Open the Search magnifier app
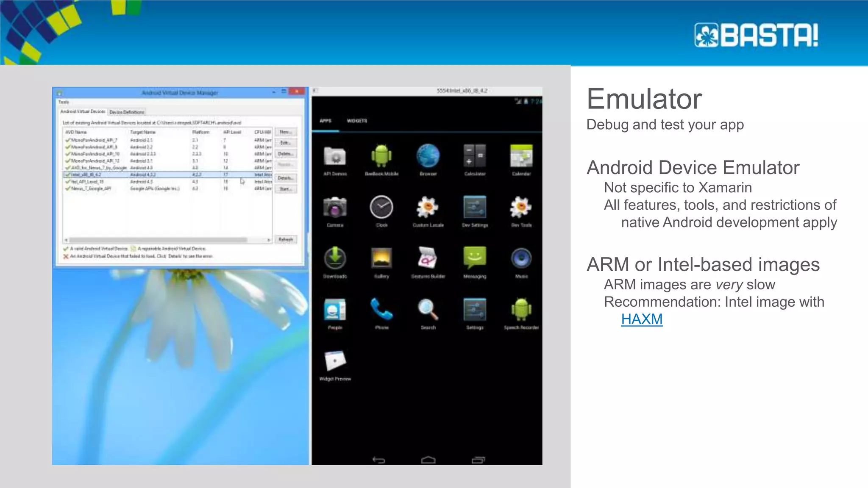 click(x=428, y=314)
